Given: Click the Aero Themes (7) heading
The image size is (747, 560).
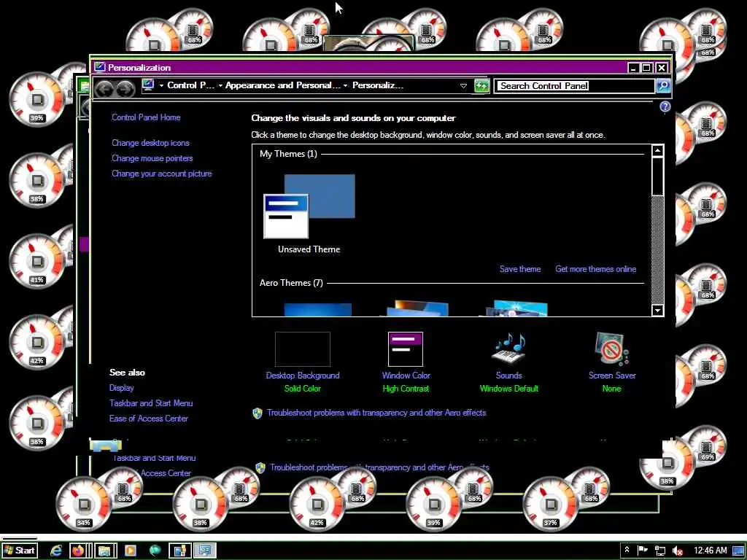Looking at the screenshot, I should point(291,283).
